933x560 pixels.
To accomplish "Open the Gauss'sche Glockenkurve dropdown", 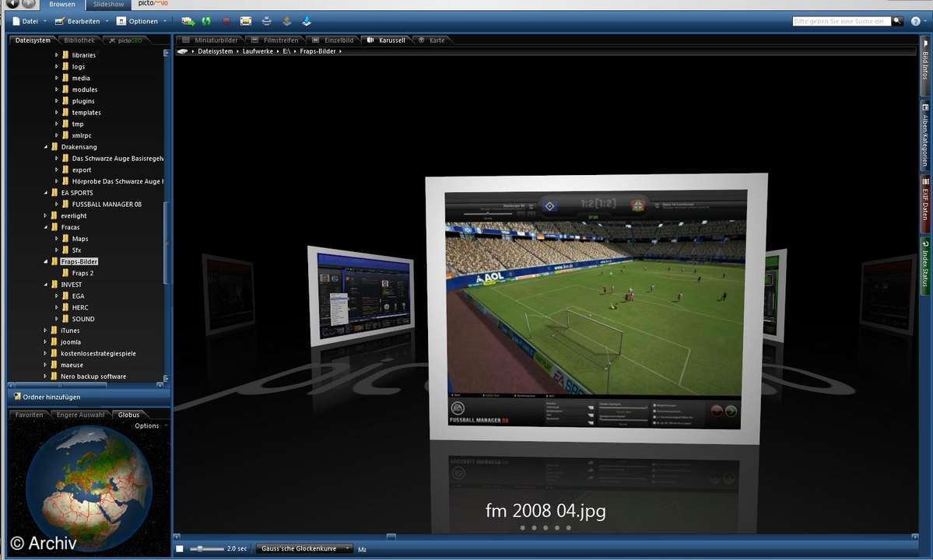I will [x=303, y=548].
